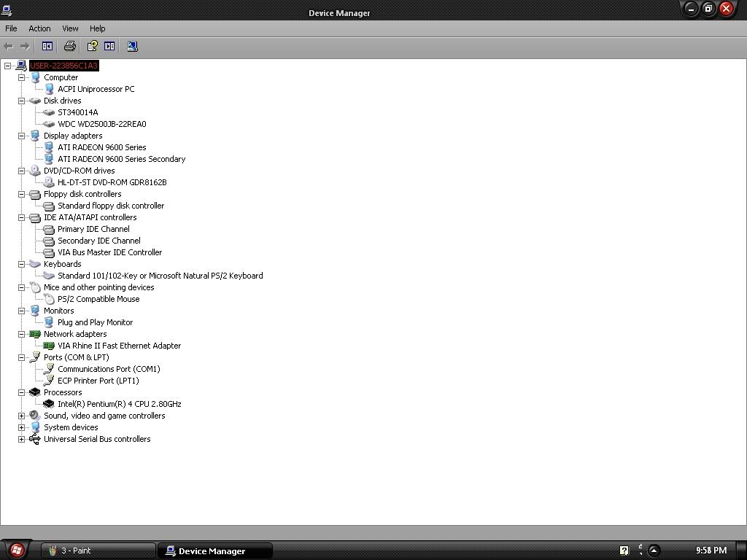Click the Sound, video and game controllers icon

(x=35, y=416)
